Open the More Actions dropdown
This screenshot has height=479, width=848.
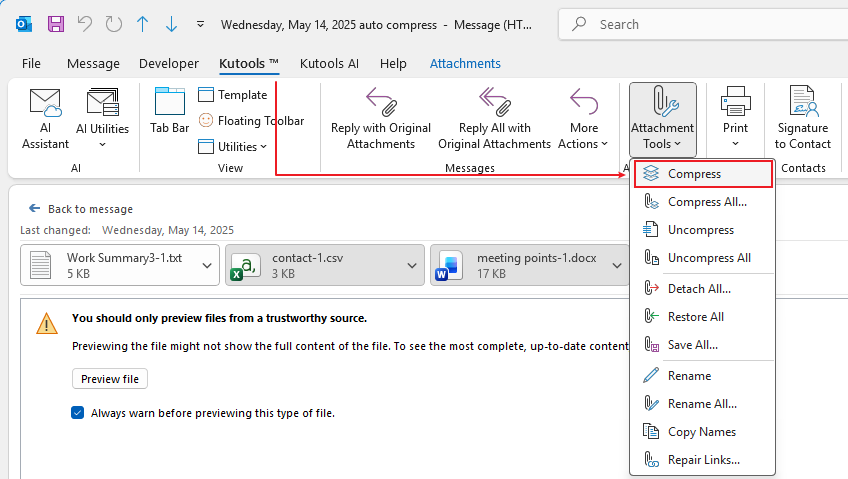click(584, 119)
